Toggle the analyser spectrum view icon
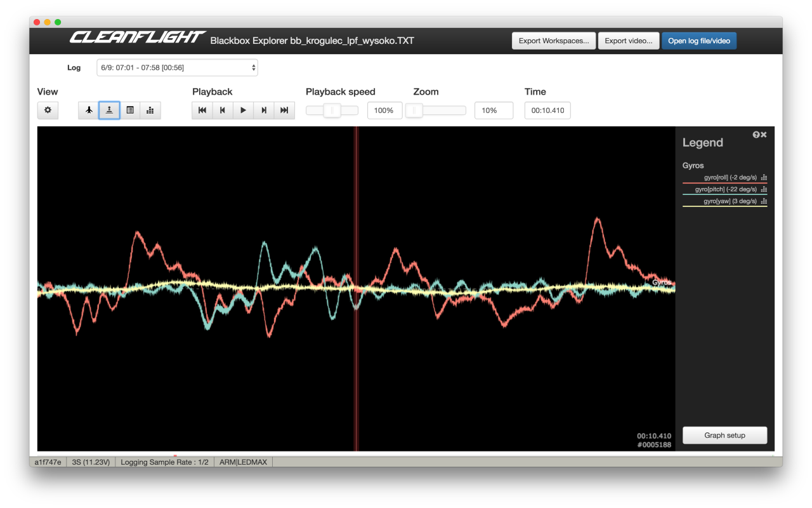Viewport: 812px width, 508px height. [150, 110]
